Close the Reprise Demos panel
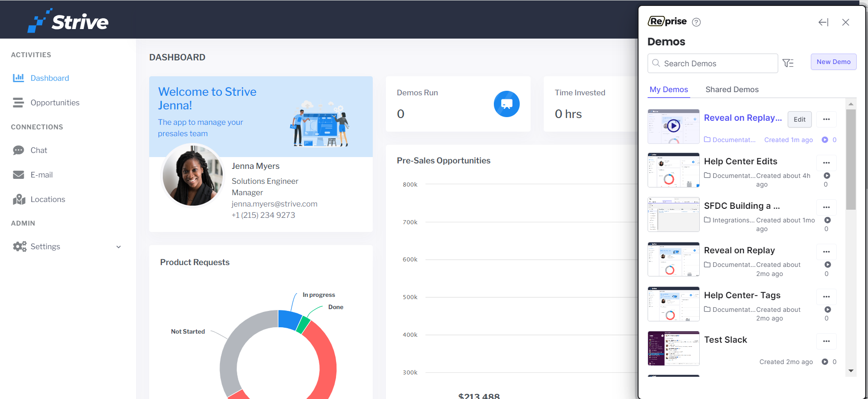 pyautogui.click(x=846, y=22)
